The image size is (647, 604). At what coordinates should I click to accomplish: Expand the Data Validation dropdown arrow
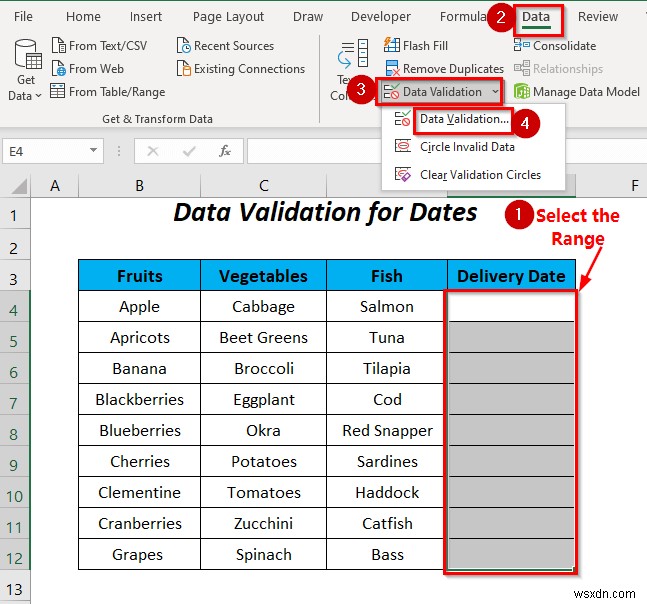(x=495, y=92)
